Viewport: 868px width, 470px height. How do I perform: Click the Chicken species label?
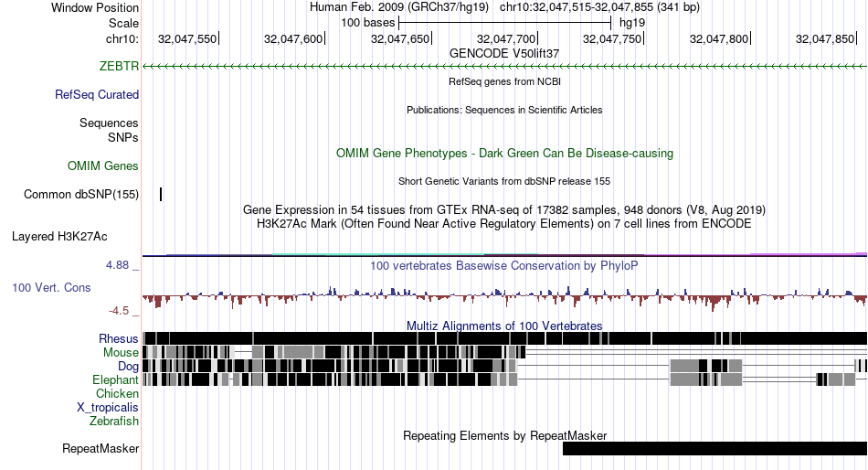(x=117, y=393)
